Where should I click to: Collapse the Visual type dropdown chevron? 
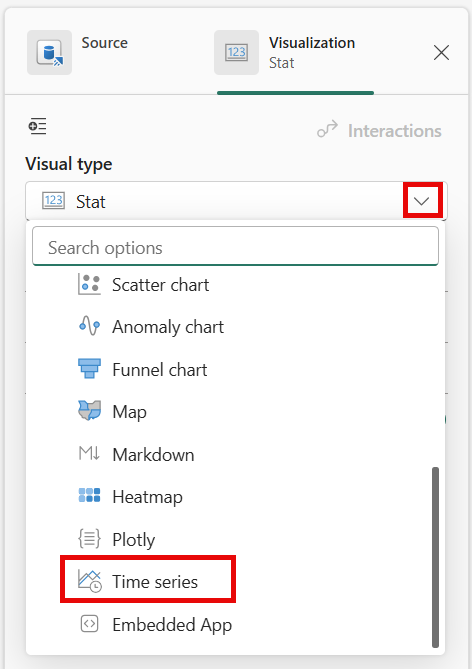pyautogui.click(x=422, y=201)
